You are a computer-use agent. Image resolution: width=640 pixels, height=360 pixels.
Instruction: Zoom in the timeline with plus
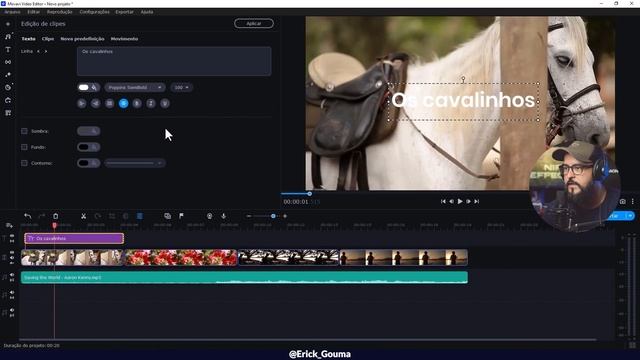[x=285, y=216]
